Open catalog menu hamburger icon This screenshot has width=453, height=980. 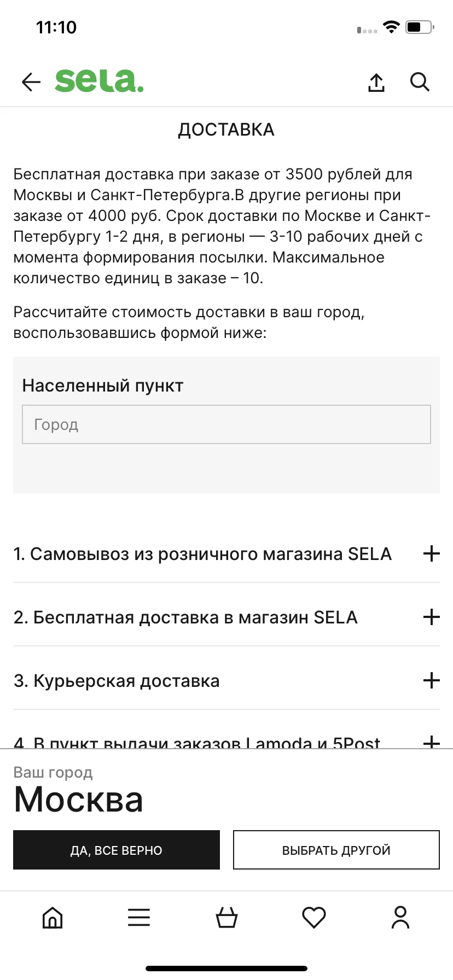[139, 917]
